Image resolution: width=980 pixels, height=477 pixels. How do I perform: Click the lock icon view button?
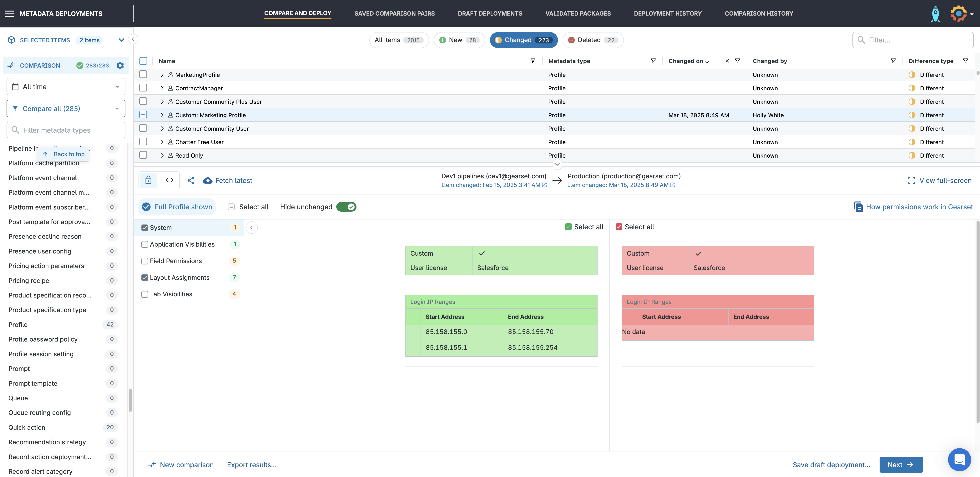coord(148,180)
